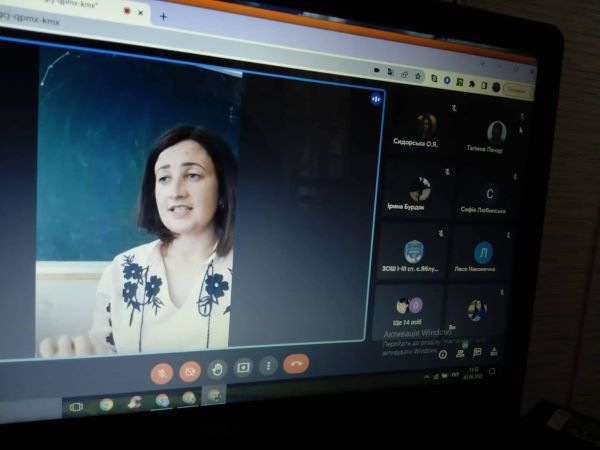600x450 pixels.
Task: Toggle the browser side panel icon
Action: click(484, 86)
